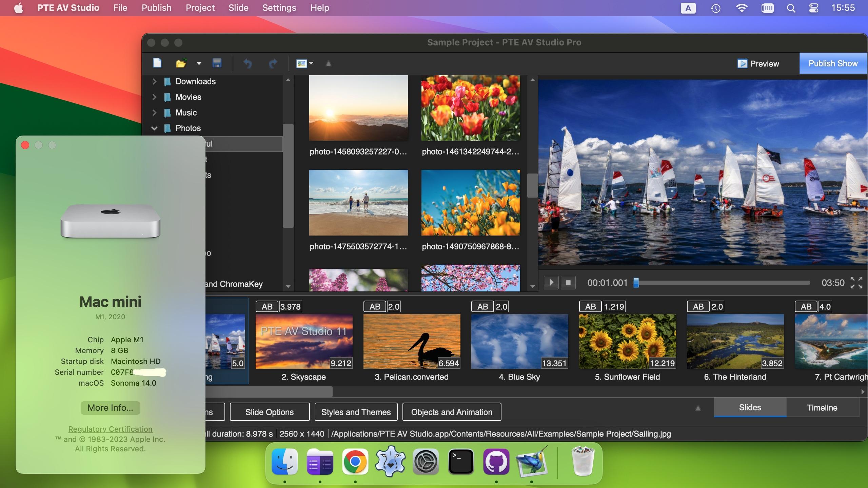Open Terminal from the Dock
This screenshot has height=488, width=868.
(461, 462)
